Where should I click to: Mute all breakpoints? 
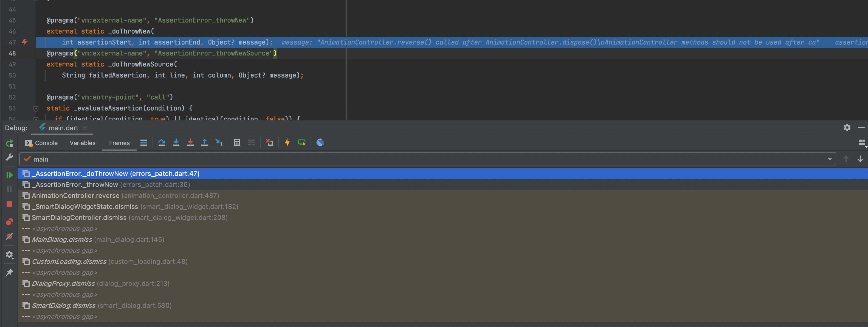tap(9, 236)
